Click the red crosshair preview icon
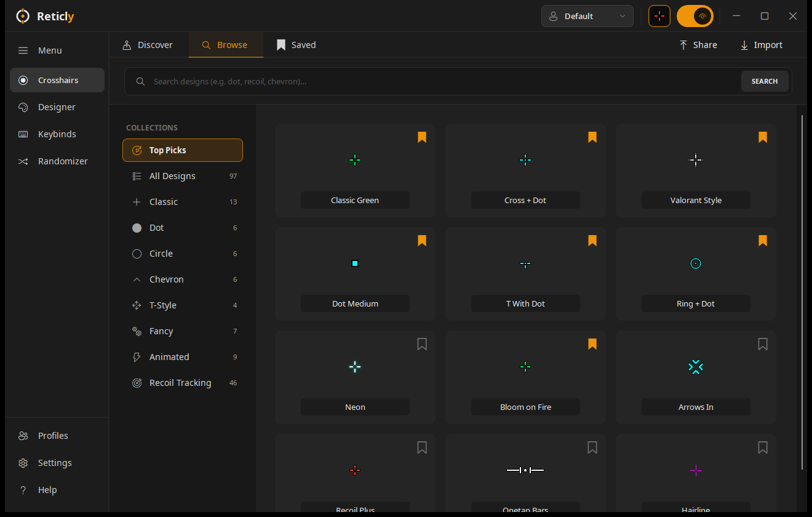Screen dimensions: 812x517 point(659,16)
